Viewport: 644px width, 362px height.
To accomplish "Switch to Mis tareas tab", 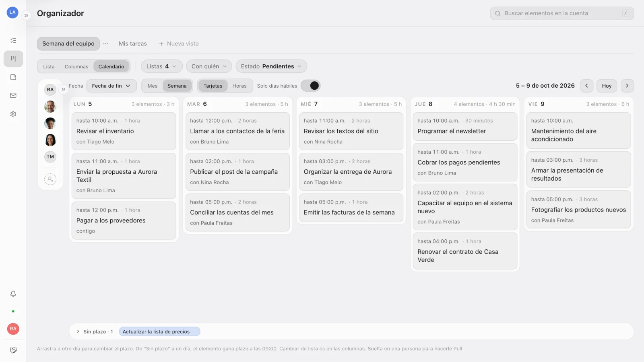I will (x=133, y=43).
